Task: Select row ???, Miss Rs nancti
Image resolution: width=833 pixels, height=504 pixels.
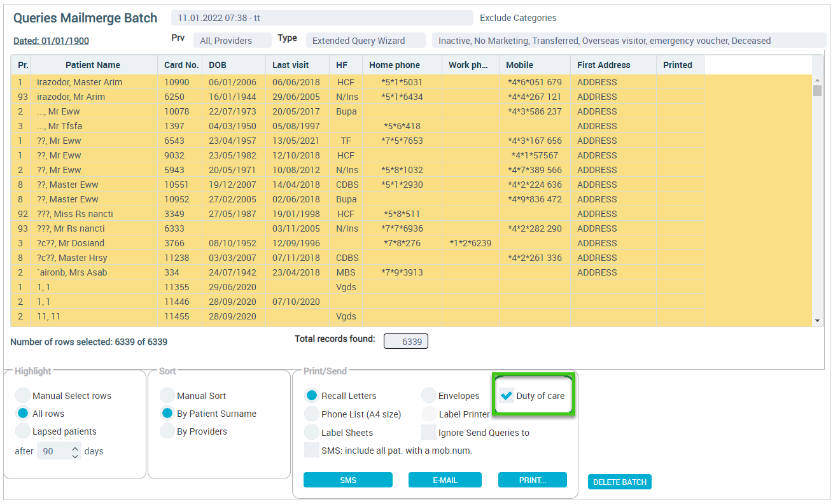Action: point(357,214)
